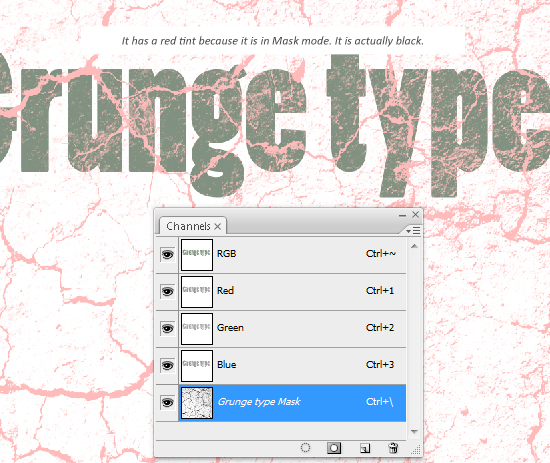The height and width of the screenshot is (463, 550).
Task: Click the panel scrollbar down arrow
Action: 414,431
